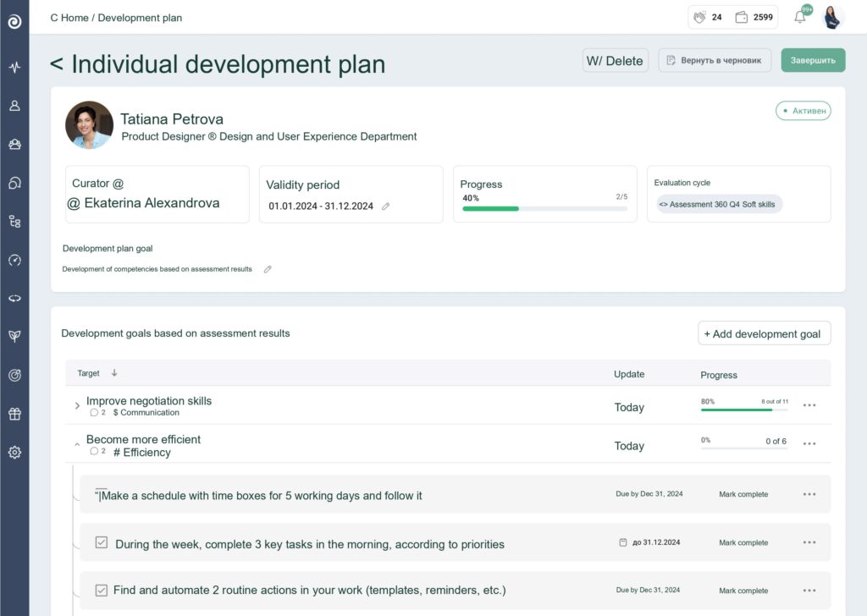This screenshot has height=616, width=867.
Task: Click the # Efficiency tag
Action: coord(142,453)
